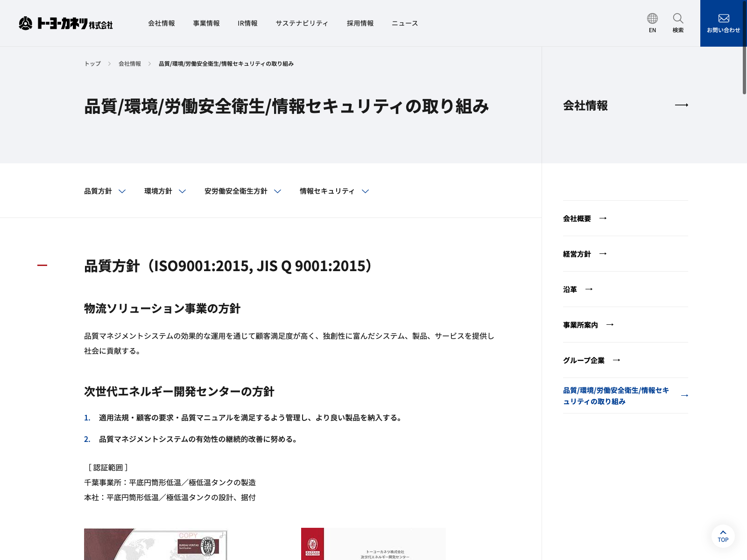Screen dimensions: 747x560
Task: Click arrow next to 会社概要
Action: (603, 218)
